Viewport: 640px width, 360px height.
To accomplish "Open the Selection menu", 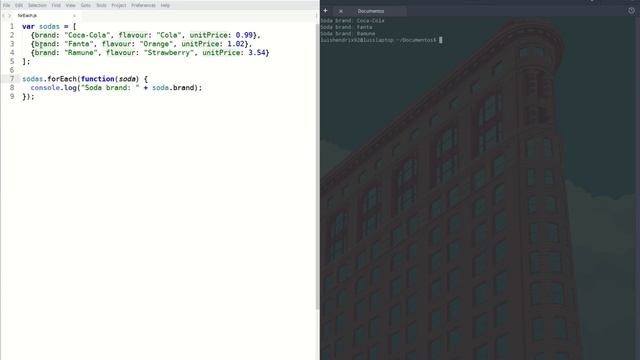I will 37,5.
